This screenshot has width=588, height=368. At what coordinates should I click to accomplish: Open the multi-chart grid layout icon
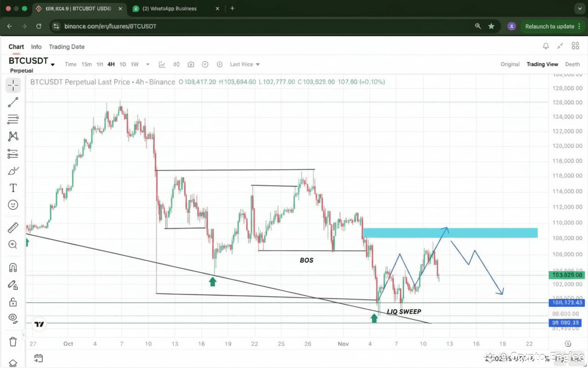tap(575, 46)
